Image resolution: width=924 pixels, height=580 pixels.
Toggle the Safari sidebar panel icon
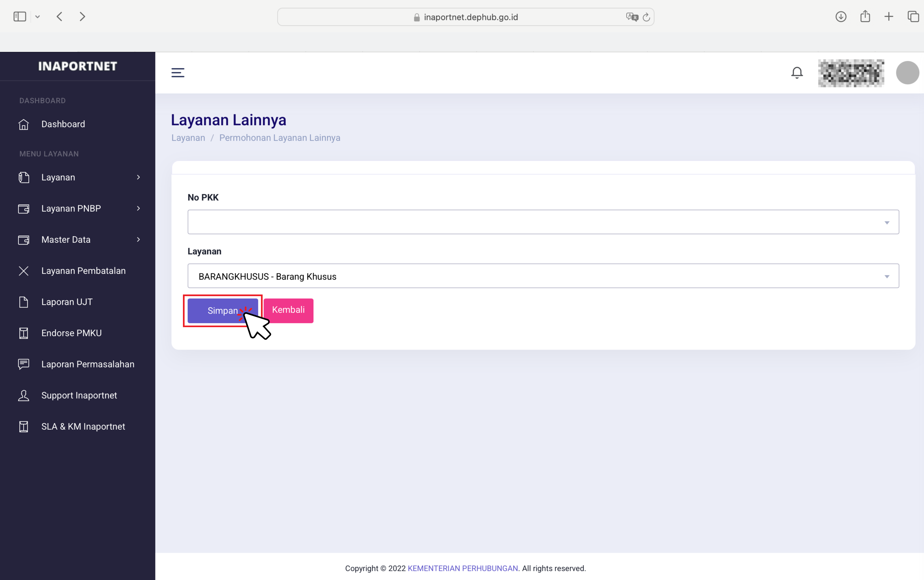point(20,17)
